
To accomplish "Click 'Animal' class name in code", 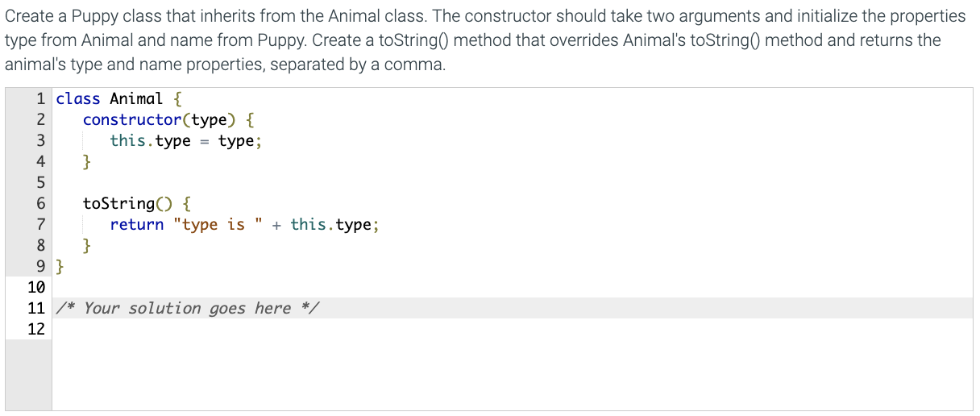I will click(136, 99).
